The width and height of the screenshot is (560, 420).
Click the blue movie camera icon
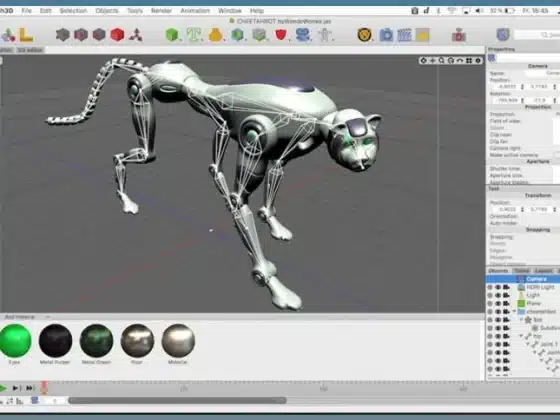pyautogui.click(x=302, y=35)
